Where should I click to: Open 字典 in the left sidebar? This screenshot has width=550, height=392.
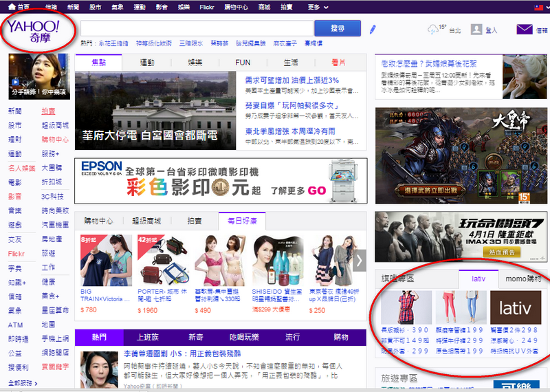[x=14, y=268]
